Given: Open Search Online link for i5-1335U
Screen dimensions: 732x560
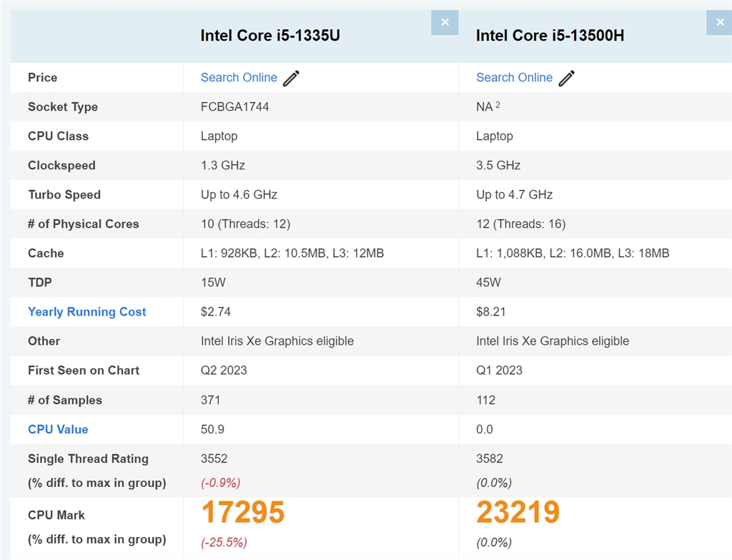Looking at the screenshot, I should (239, 78).
